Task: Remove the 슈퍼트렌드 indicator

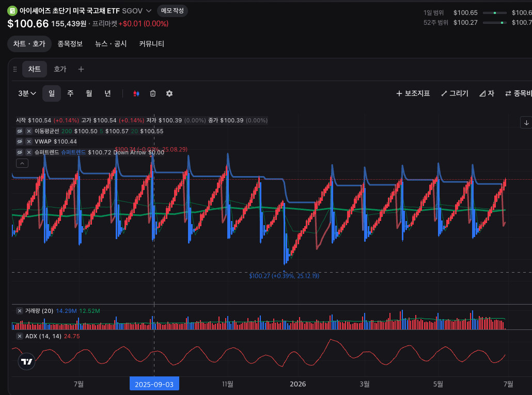Action: 29,152
